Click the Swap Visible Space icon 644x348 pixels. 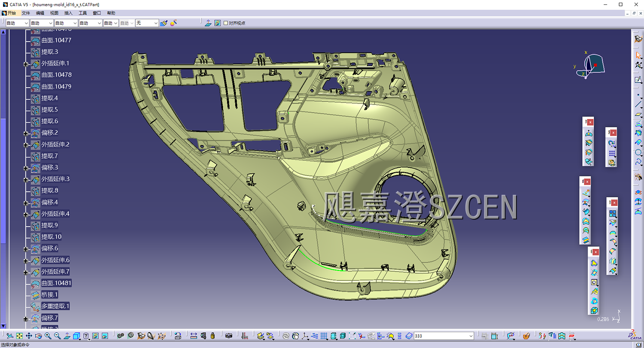coord(105,336)
